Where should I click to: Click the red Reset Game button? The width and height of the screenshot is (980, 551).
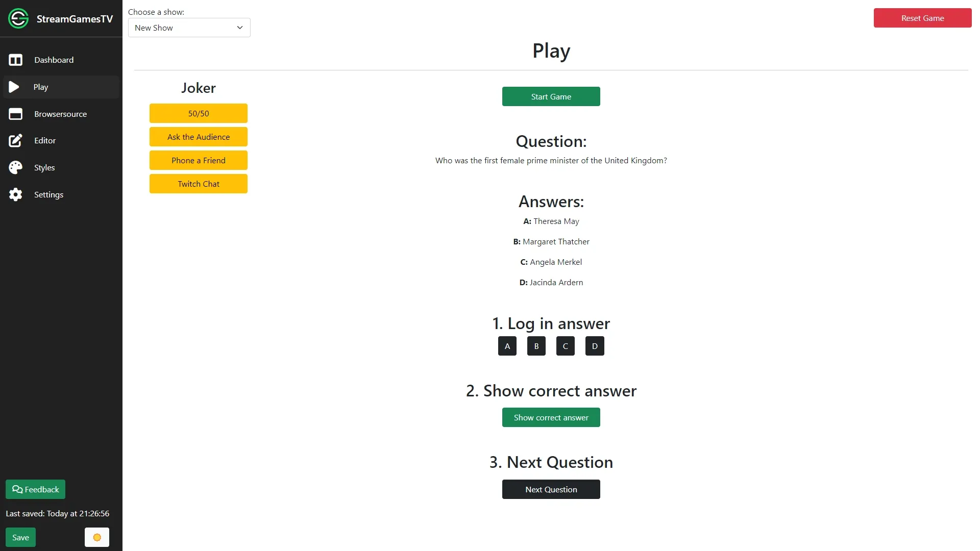click(x=922, y=18)
